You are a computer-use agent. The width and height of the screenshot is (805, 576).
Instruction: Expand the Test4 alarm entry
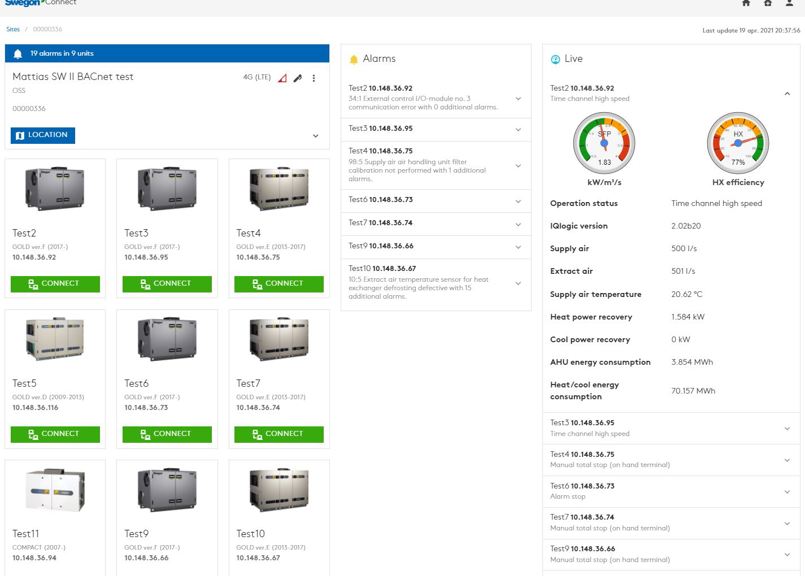[x=518, y=166]
